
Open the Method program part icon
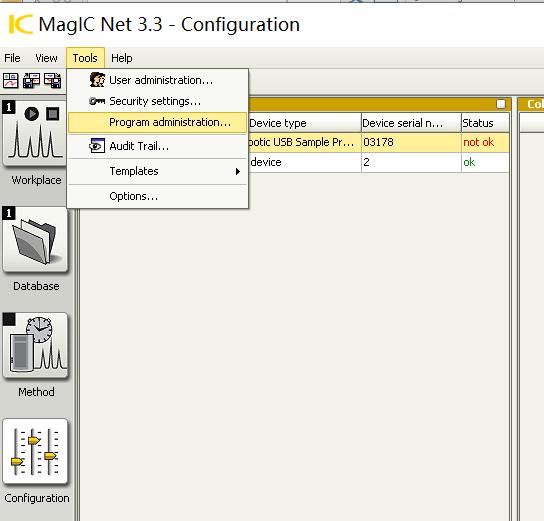point(35,345)
